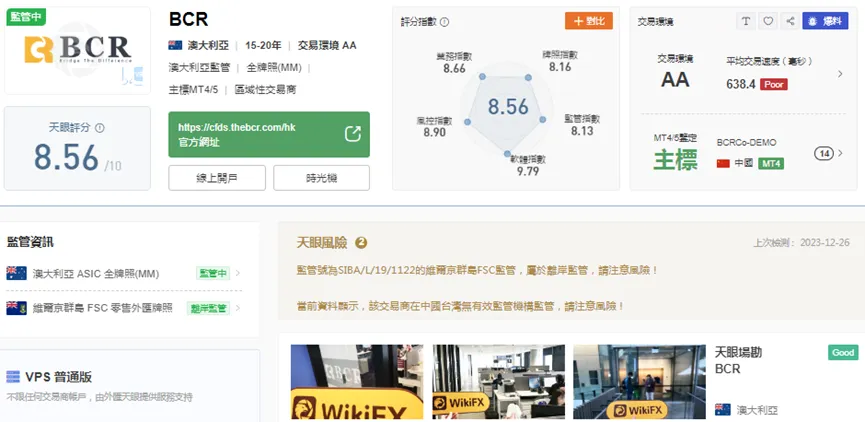865x422 pixels.
Task: Click the 監管資訊 section heading
Action: (x=30, y=242)
